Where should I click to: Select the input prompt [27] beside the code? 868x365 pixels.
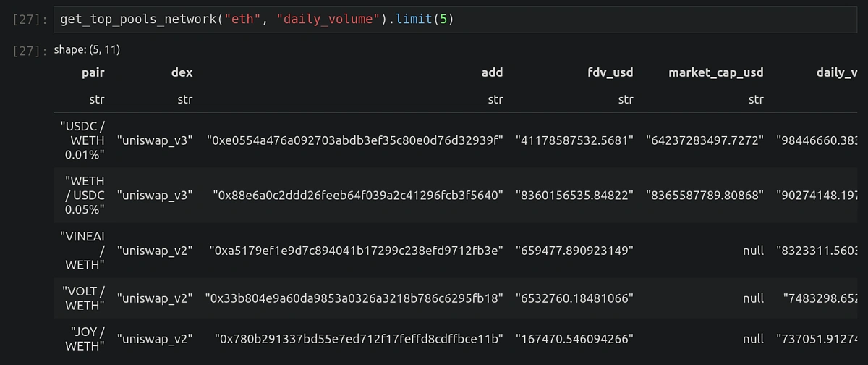[x=29, y=20]
